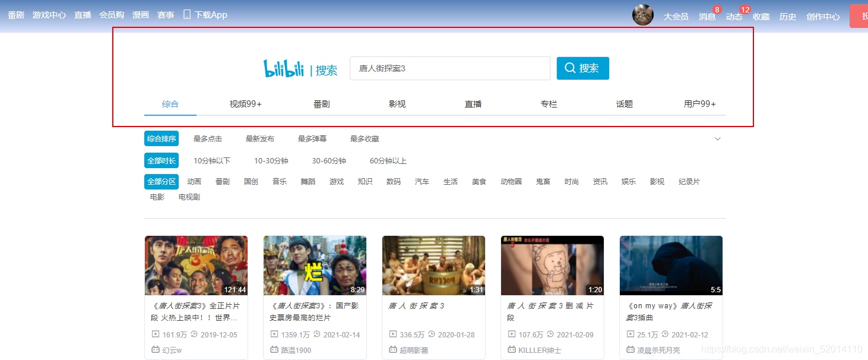Switch to 专栏 tab
This screenshot has width=868, height=360.
(x=549, y=104)
